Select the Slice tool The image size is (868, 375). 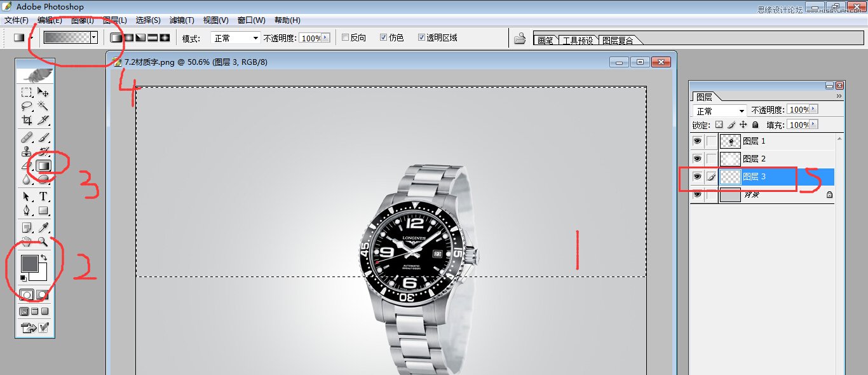pos(43,120)
